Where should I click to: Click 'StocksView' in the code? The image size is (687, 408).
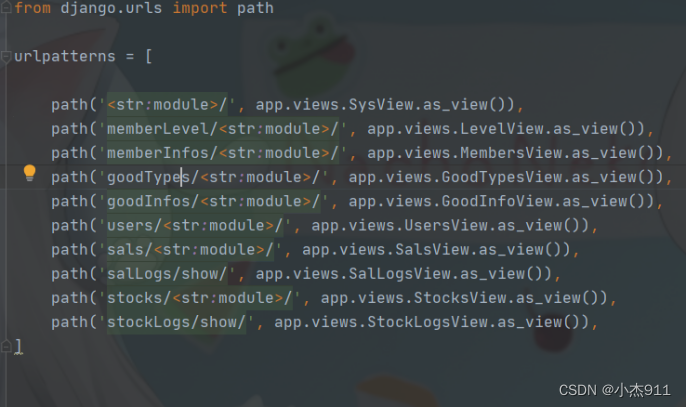[460, 298]
